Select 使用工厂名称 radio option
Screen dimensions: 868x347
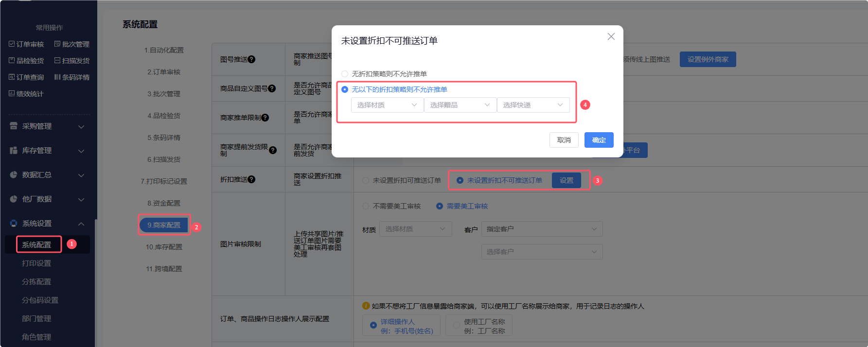456,326
